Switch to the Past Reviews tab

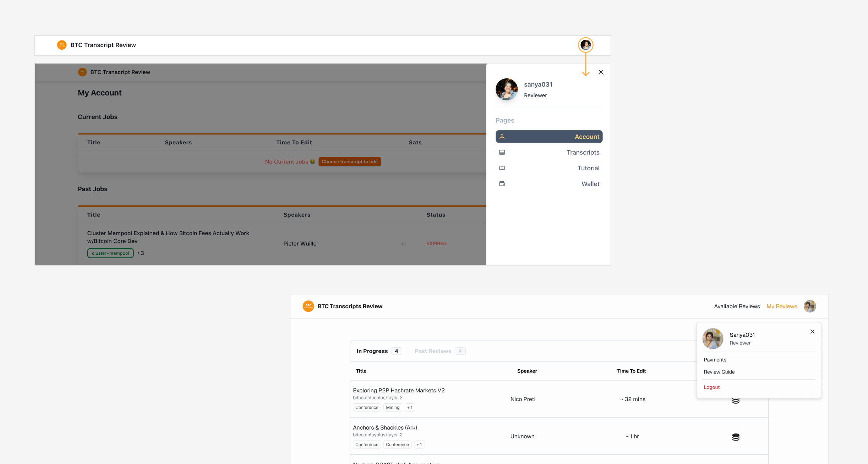click(440, 351)
